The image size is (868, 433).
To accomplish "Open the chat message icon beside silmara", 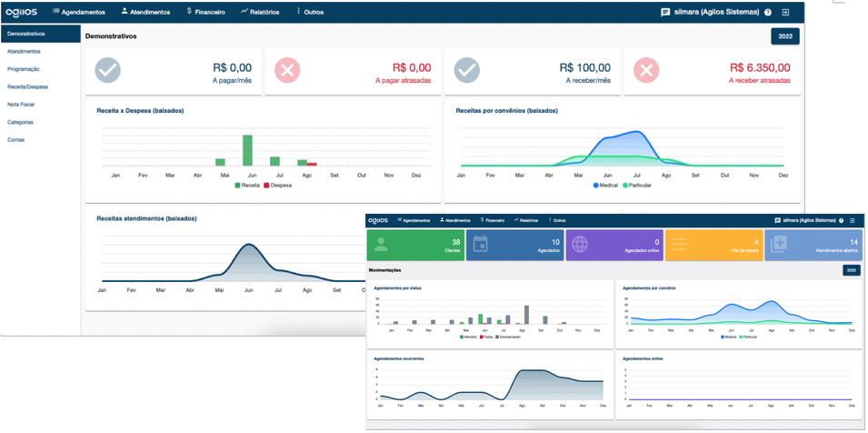I will [x=665, y=13].
